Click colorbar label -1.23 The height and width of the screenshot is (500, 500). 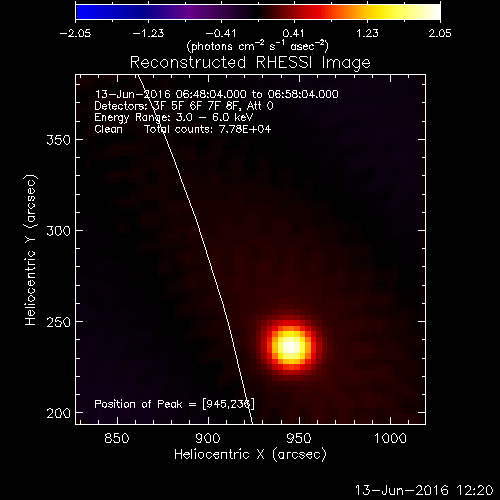click(148, 33)
